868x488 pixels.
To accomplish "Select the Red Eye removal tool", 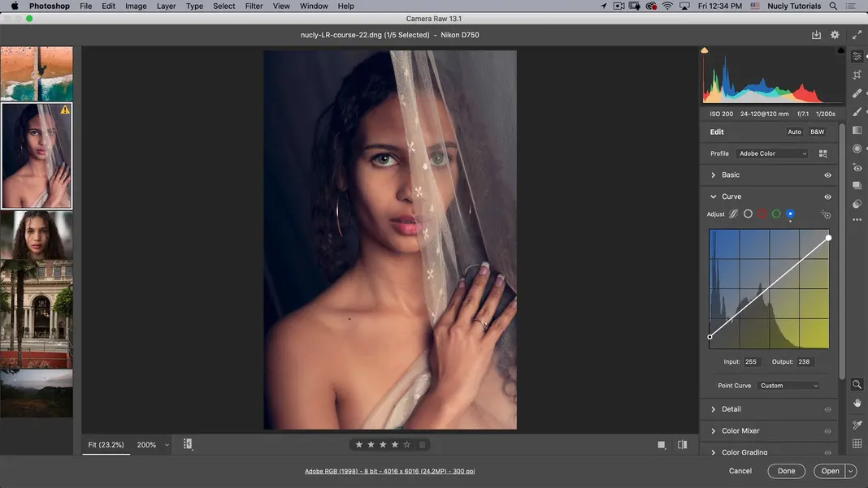I will pyautogui.click(x=857, y=167).
